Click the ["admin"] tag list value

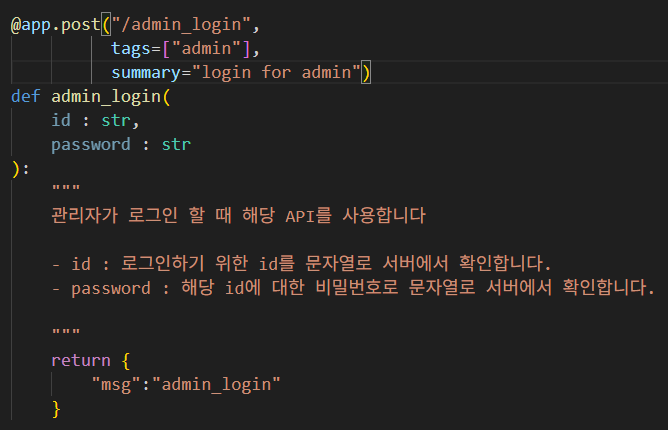[206, 49]
